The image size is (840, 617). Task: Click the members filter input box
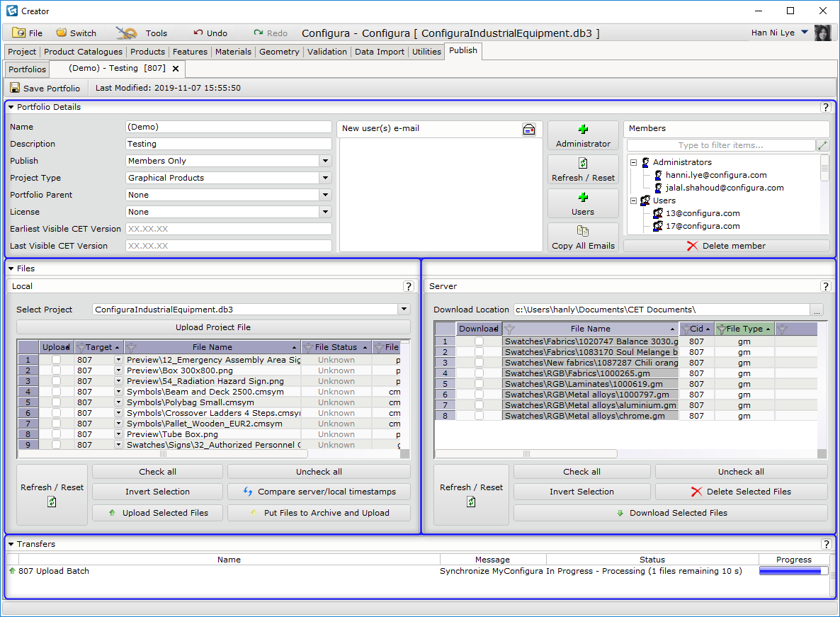pyautogui.click(x=720, y=145)
